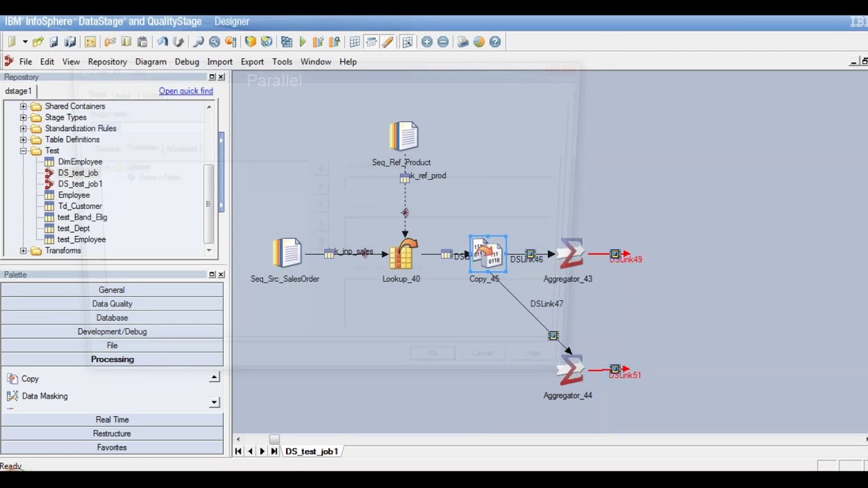
Task: Expand the Transforms folder
Action: (23, 251)
